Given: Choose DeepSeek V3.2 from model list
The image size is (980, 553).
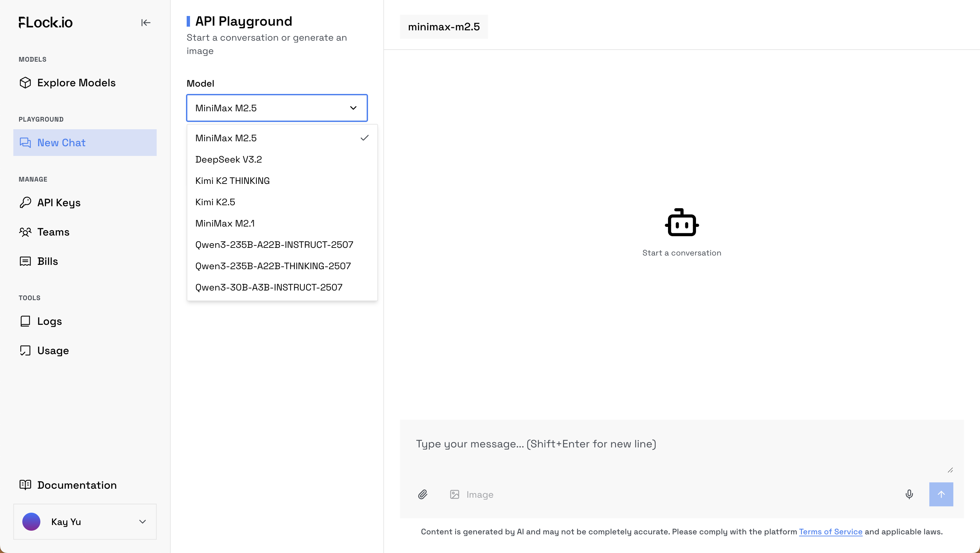Looking at the screenshot, I should 229,159.
